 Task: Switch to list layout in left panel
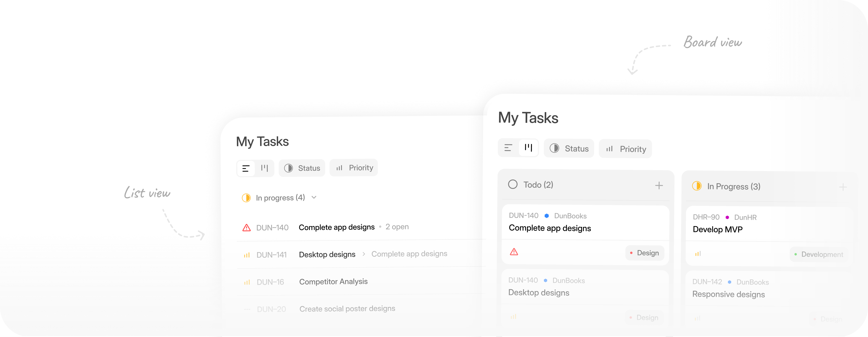[246, 168]
